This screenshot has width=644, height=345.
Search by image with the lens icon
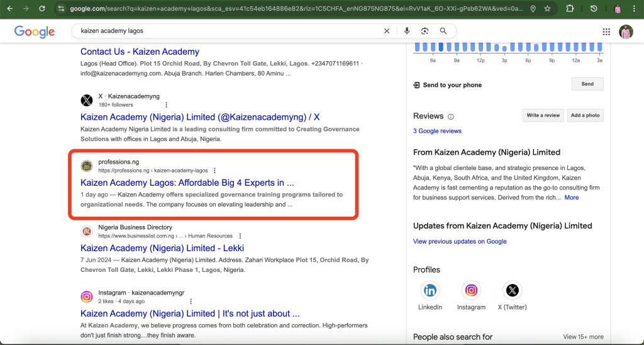click(x=425, y=31)
